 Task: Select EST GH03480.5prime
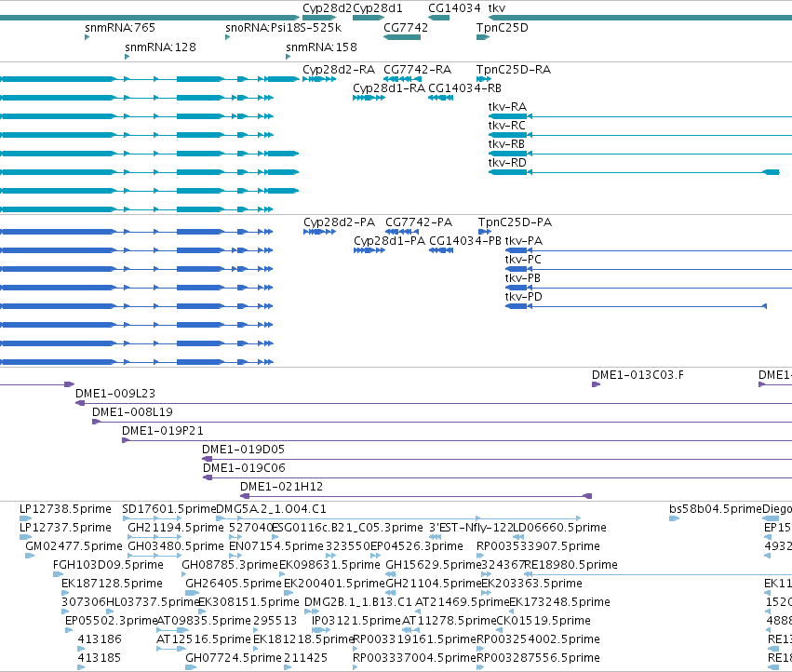(154, 556)
